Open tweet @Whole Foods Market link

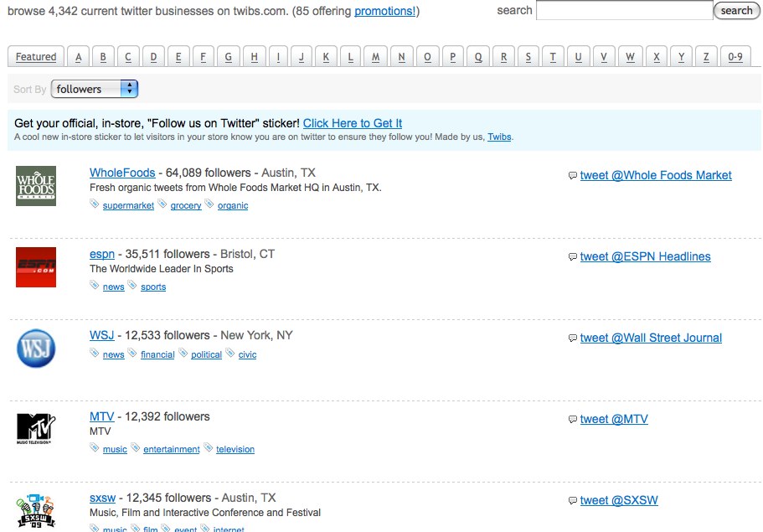click(x=656, y=175)
